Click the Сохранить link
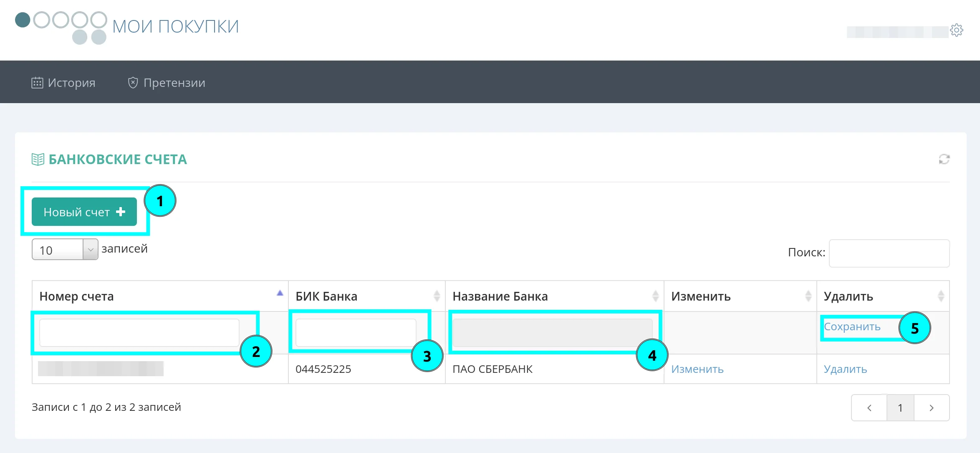 click(x=852, y=326)
